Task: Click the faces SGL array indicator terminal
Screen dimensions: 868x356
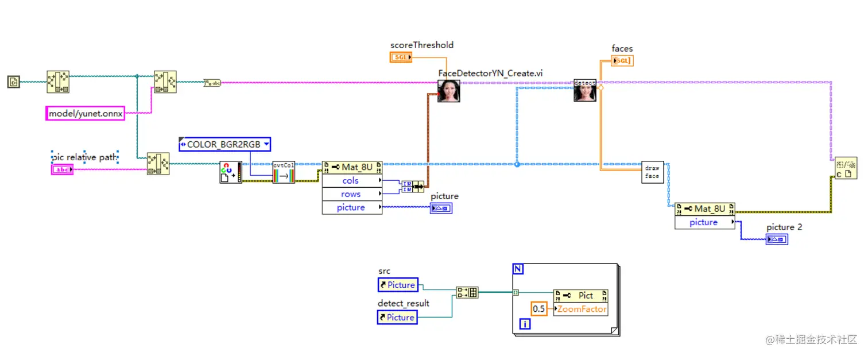Action: click(x=622, y=60)
